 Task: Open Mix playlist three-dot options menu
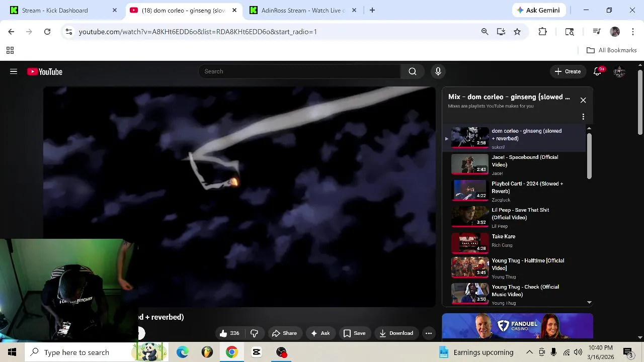click(583, 117)
